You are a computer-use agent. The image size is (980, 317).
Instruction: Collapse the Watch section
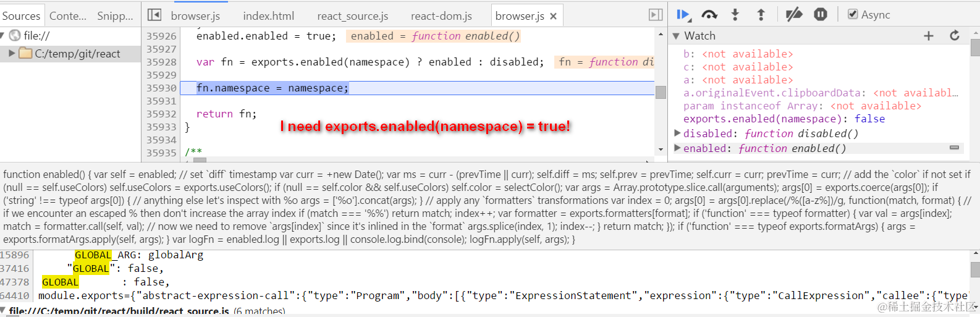(x=676, y=36)
